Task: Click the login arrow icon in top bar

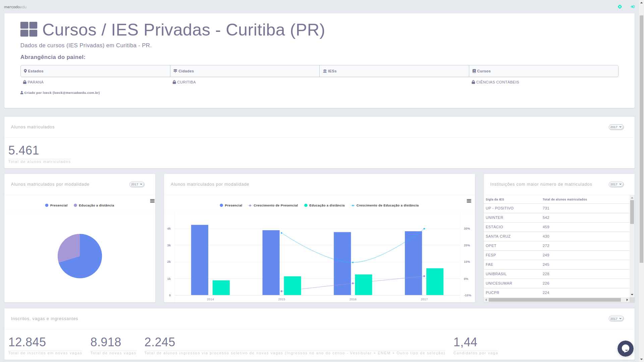Action: (x=632, y=7)
